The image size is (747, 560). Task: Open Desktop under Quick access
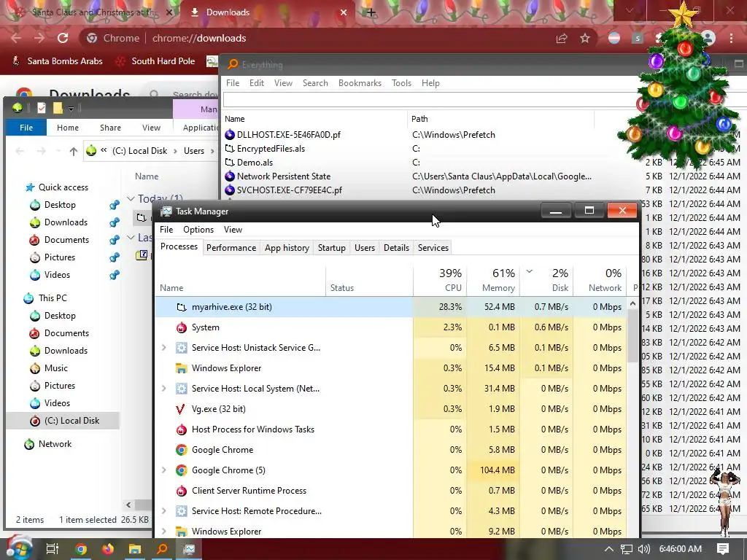60,205
